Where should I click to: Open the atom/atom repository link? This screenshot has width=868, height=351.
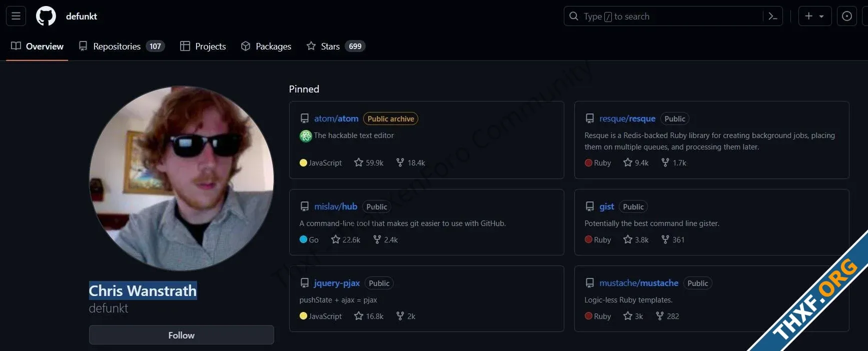pyautogui.click(x=336, y=118)
